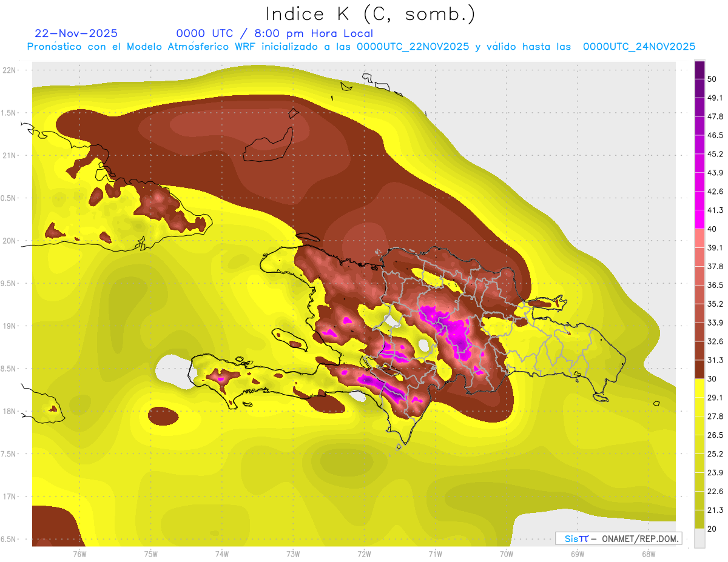Click the '74W' longitude label
The width and height of the screenshot is (728, 562).
click(x=221, y=554)
